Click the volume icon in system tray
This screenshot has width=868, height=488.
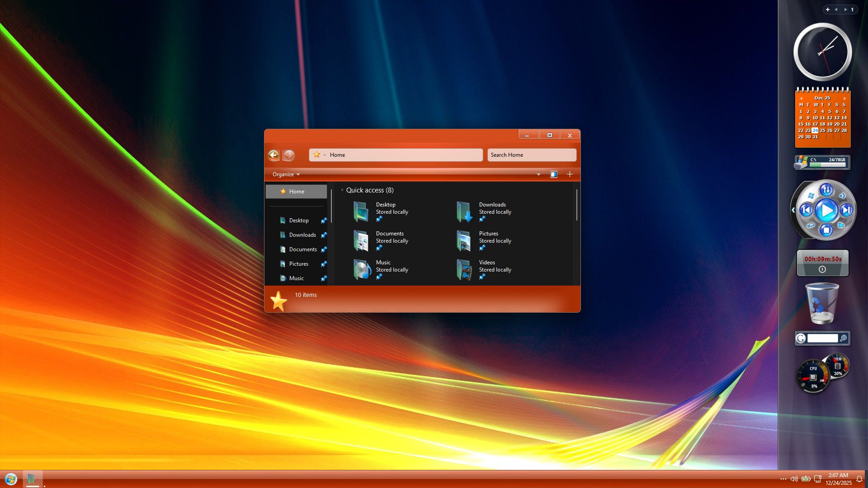pos(794,479)
